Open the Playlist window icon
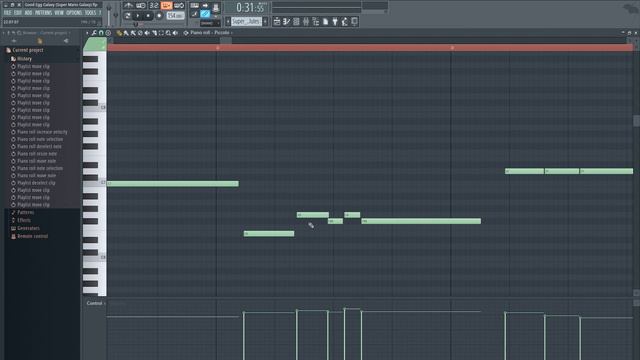The width and height of the screenshot is (640, 360). [x=277, y=21]
